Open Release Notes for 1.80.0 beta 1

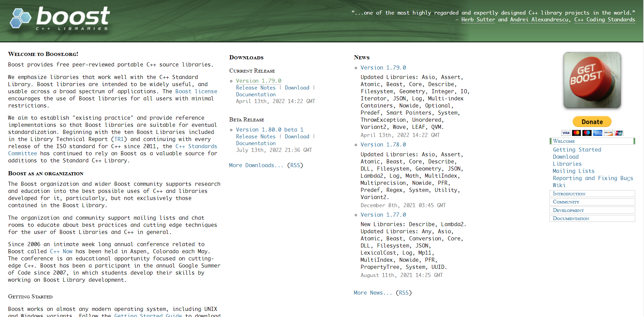(256, 137)
